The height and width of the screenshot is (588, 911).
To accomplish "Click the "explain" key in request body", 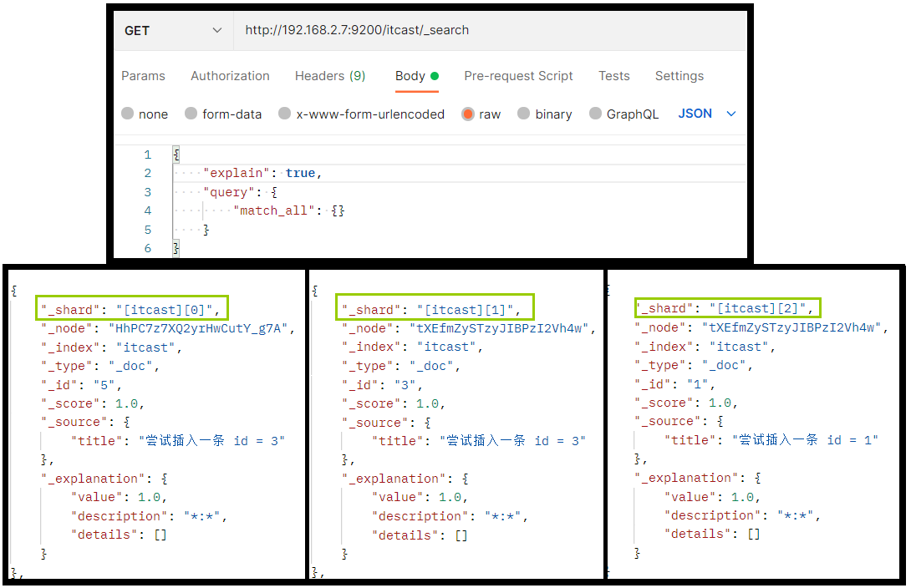I will tap(237, 173).
